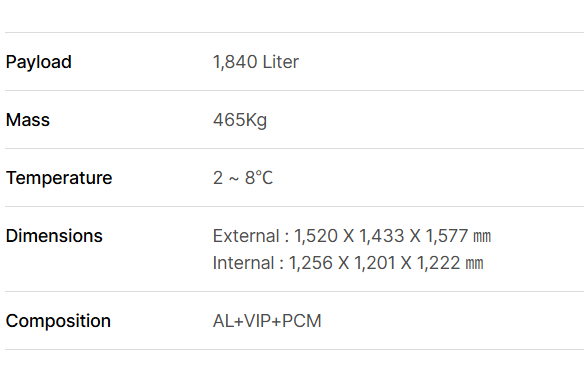Click the Payload row label
This screenshot has height=374, width=584.
click(39, 62)
